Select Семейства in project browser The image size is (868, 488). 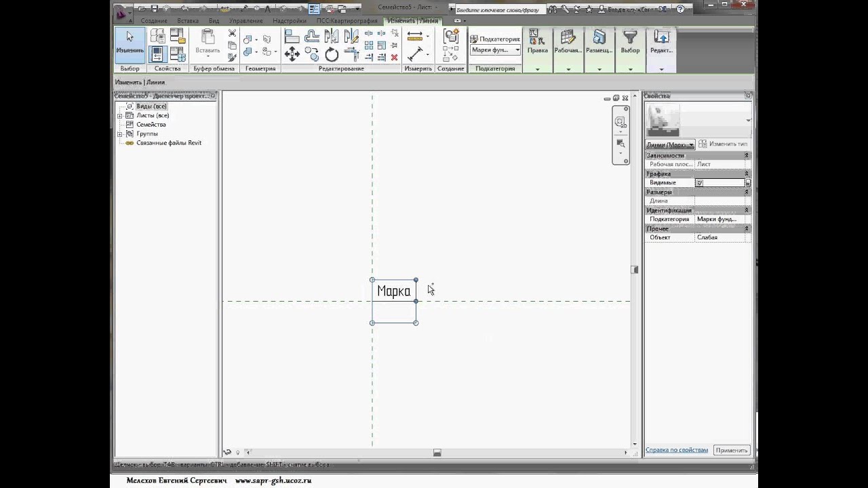151,125
